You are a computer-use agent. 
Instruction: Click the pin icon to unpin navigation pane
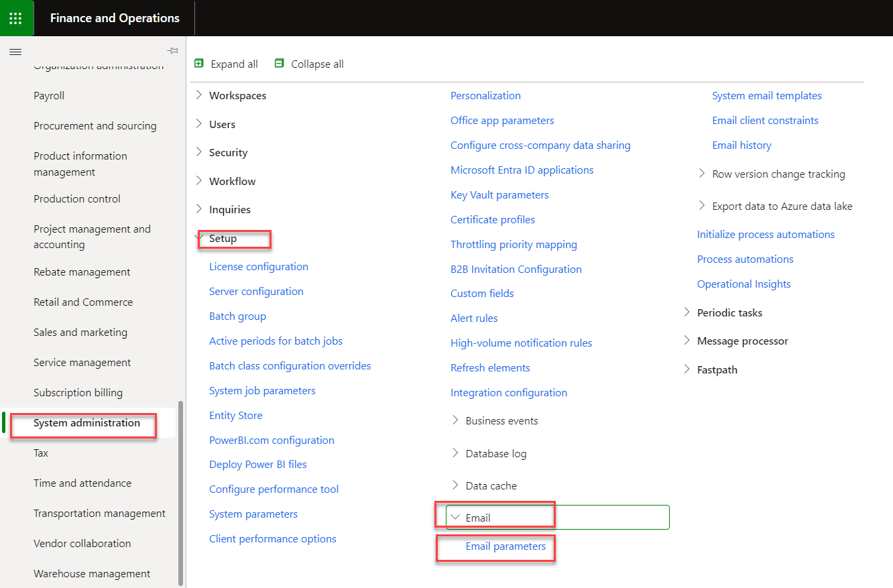point(172,50)
